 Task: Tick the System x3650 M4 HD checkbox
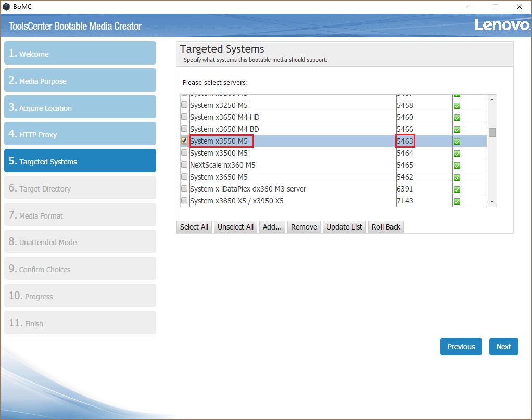(x=184, y=117)
